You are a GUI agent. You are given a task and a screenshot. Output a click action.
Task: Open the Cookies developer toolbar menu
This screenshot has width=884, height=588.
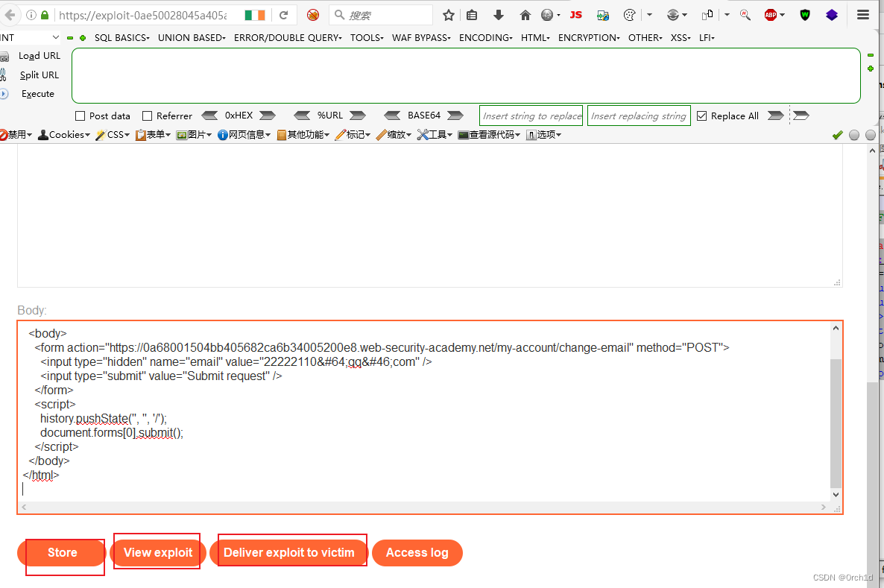pyautogui.click(x=63, y=135)
